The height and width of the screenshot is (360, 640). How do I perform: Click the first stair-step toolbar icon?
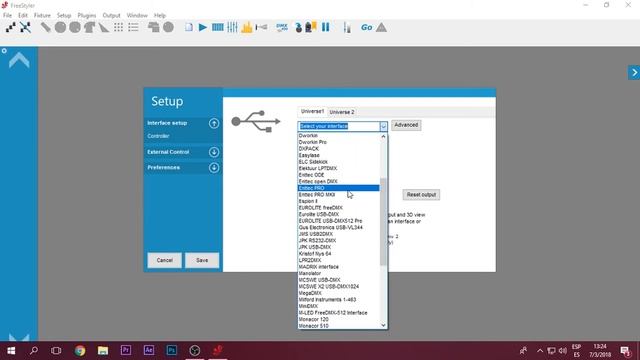click(x=11, y=27)
